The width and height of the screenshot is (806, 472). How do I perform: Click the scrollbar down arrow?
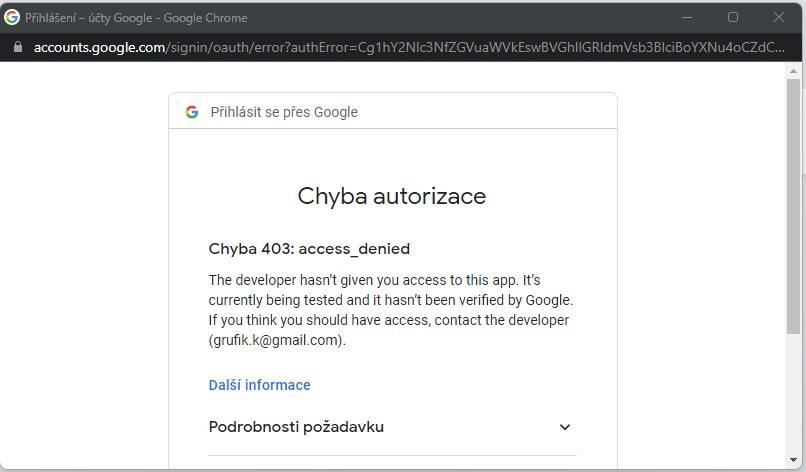794,461
